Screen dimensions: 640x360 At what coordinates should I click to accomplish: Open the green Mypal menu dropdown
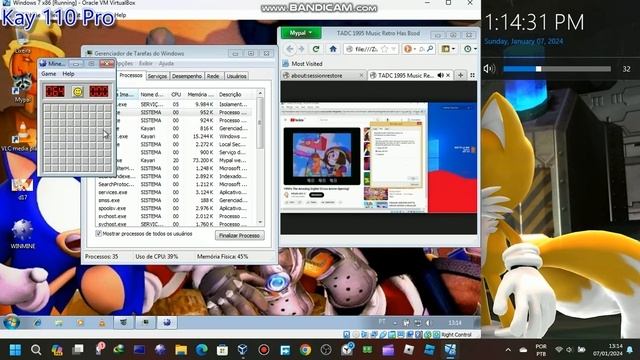pyautogui.click(x=301, y=33)
